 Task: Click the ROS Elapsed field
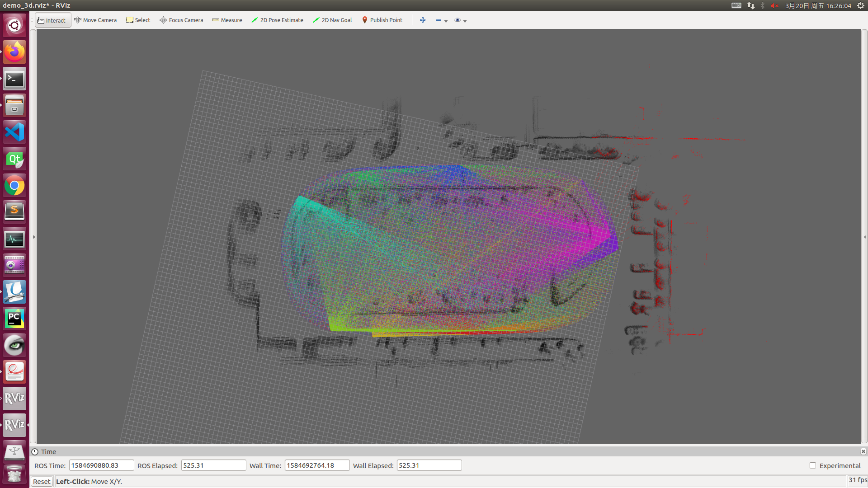click(213, 465)
